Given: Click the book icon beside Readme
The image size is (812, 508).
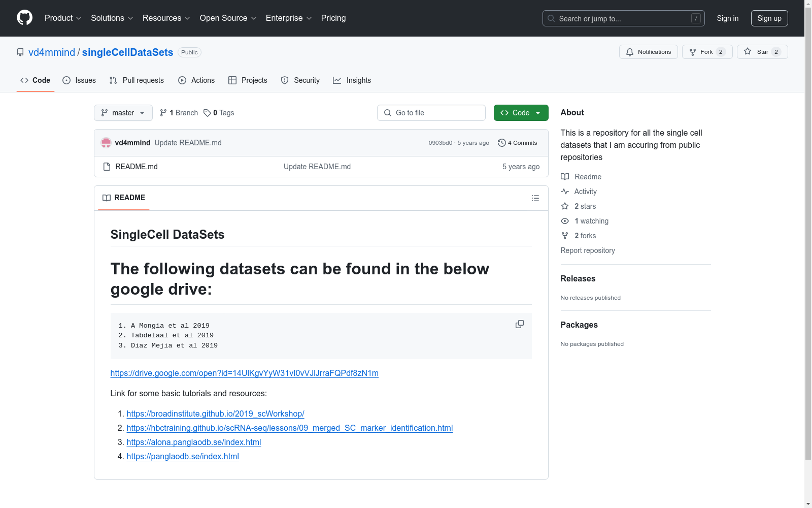Looking at the screenshot, I should (565, 177).
